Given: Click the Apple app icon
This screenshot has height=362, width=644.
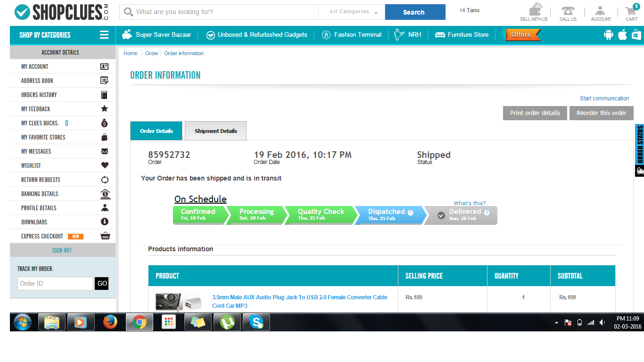Looking at the screenshot, I should (623, 34).
